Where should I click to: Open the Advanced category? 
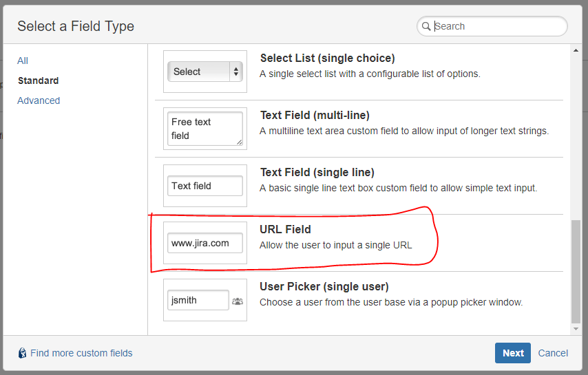39,100
